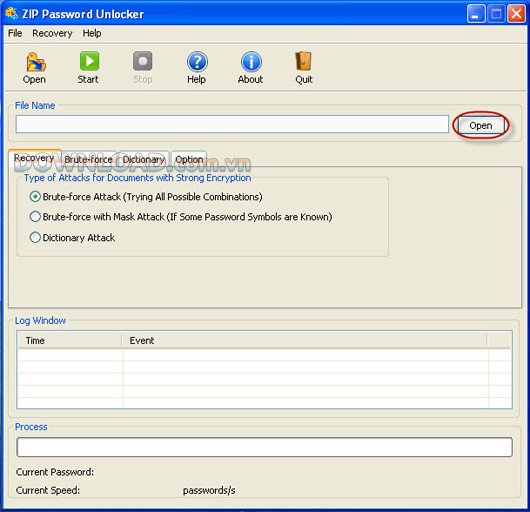Click the Open button beside File Name
The image size is (530, 512).
481,126
